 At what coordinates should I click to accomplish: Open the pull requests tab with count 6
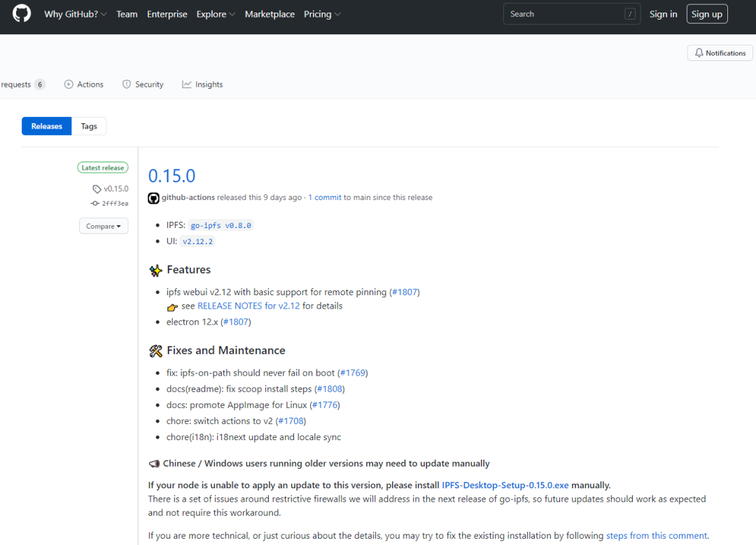[22, 85]
